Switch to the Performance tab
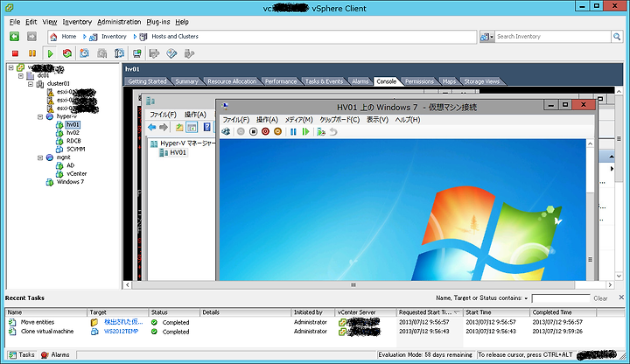The width and height of the screenshot is (630, 364). pos(281,81)
